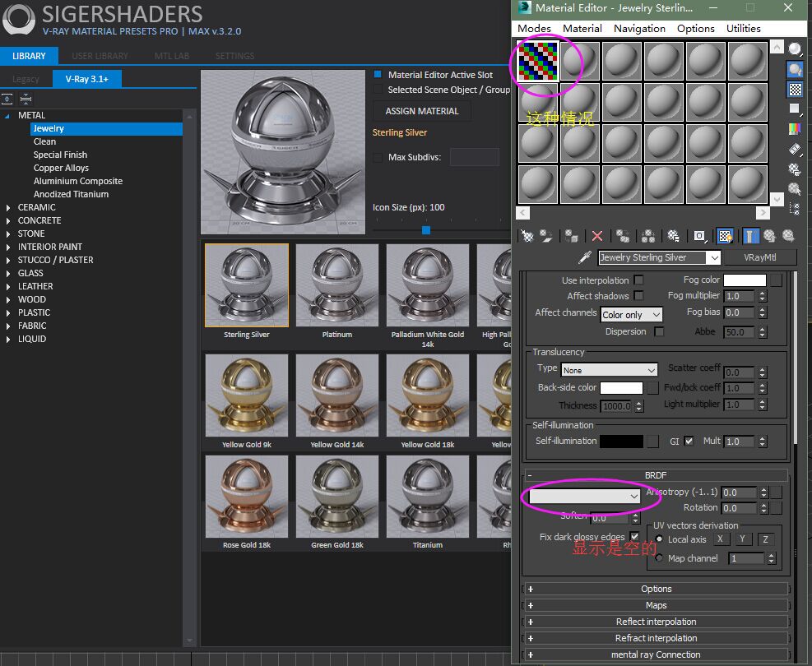
Task: Click the Sample UV Tiling icon
Action: (x=795, y=109)
